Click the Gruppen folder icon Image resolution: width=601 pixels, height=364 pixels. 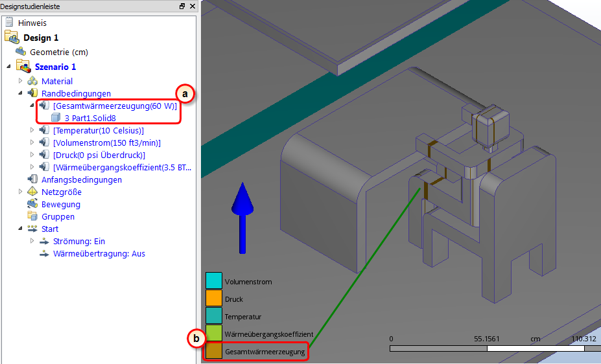(32, 216)
